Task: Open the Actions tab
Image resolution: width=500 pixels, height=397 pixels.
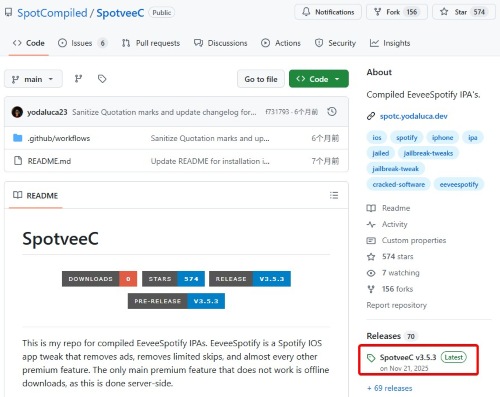Action: 281,43
